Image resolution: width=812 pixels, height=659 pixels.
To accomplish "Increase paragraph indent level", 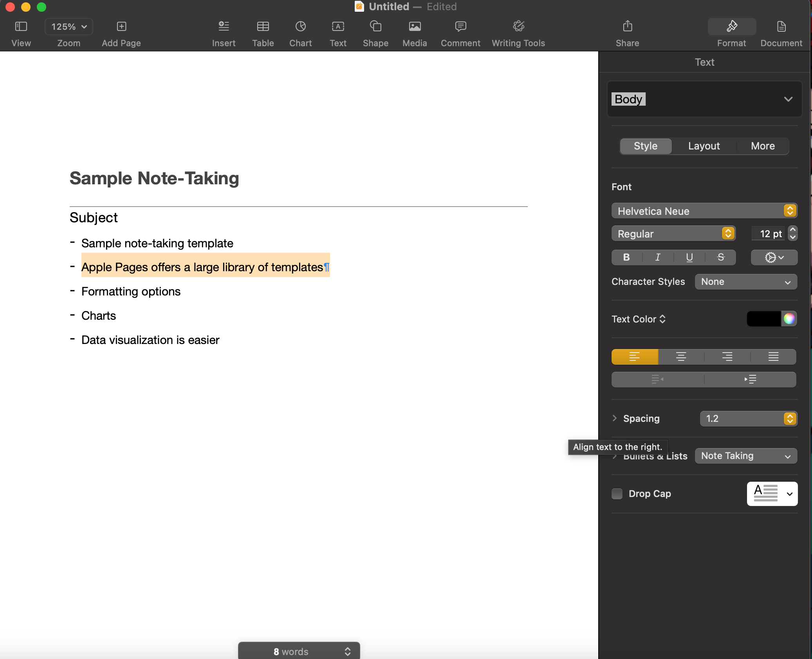I will (750, 379).
